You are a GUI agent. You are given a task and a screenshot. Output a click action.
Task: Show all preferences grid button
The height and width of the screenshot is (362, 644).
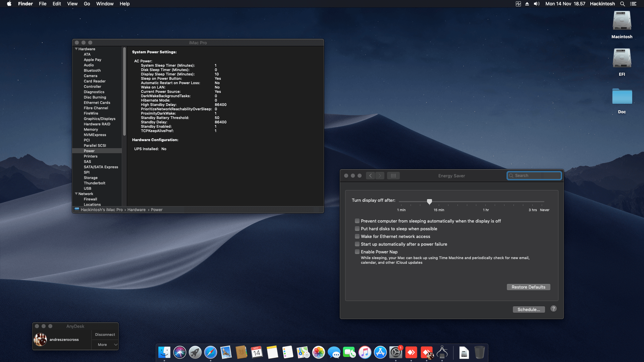pyautogui.click(x=393, y=176)
